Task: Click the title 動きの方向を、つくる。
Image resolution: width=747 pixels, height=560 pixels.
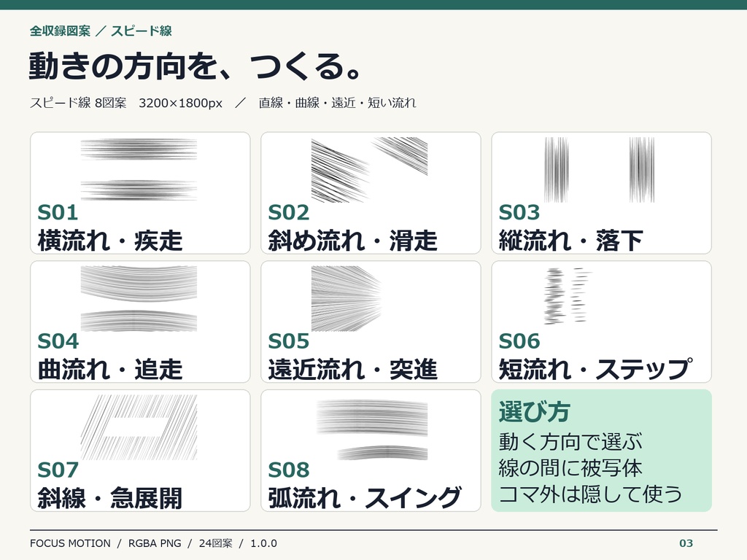Action: click(196, 66)
